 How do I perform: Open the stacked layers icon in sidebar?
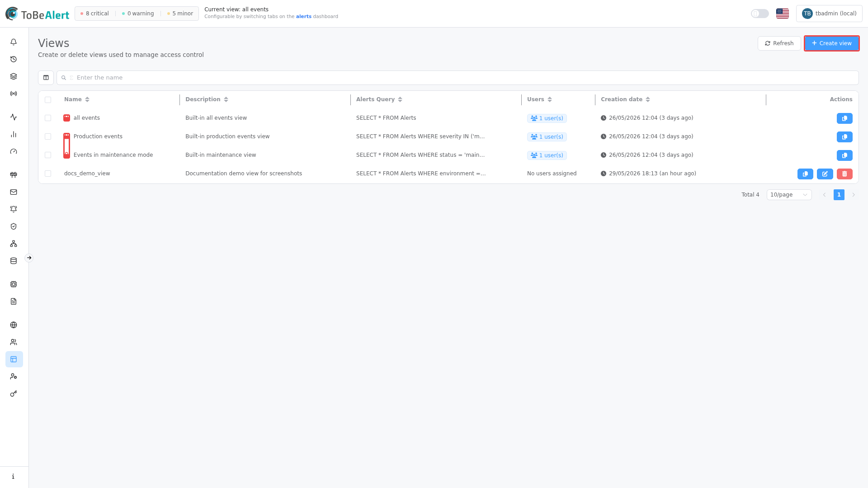click(14, 76)
